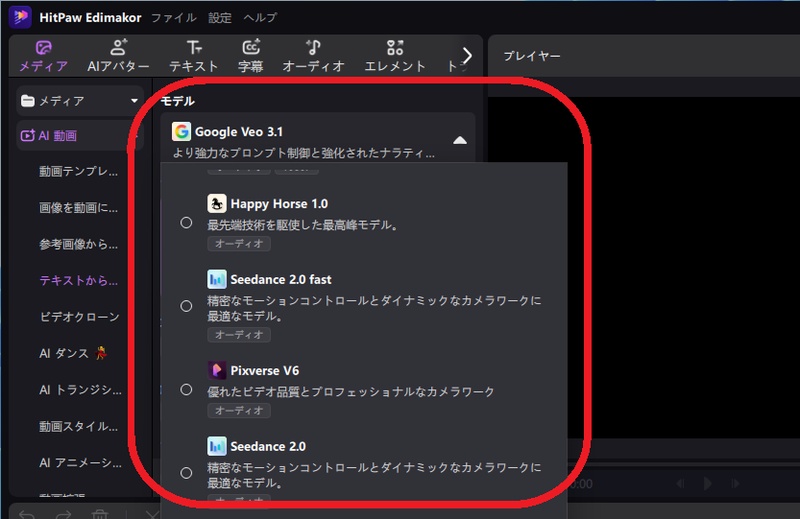
Task: Click the Seedance 2.0 chart icon
Action: (x=216, y=446)
